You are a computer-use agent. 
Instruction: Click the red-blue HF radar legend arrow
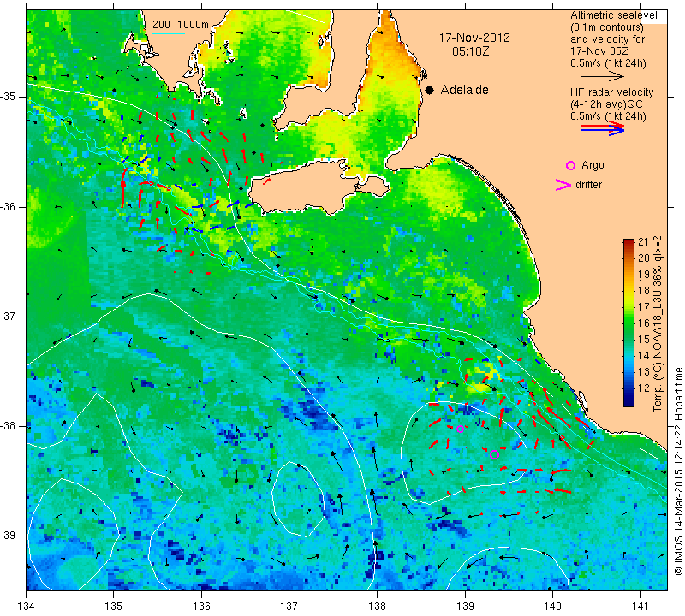(x=602, y=128)
